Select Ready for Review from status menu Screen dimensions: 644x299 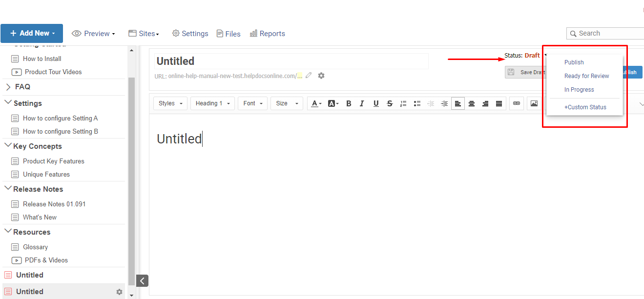tap(586, 76)
